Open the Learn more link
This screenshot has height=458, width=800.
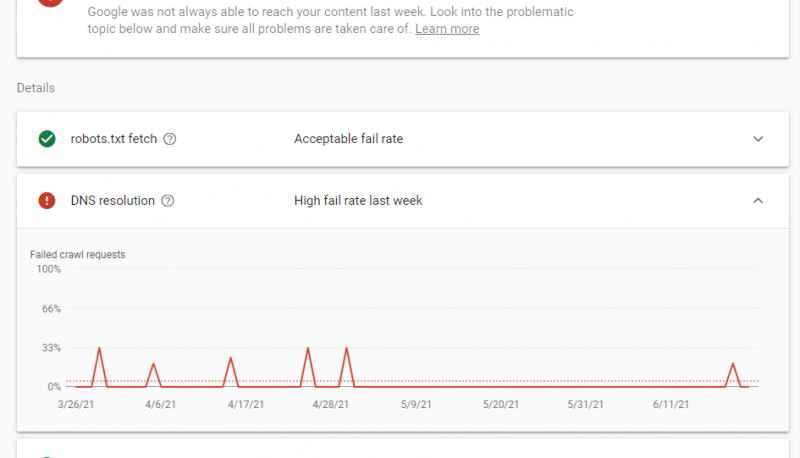(x=447, y=29)
